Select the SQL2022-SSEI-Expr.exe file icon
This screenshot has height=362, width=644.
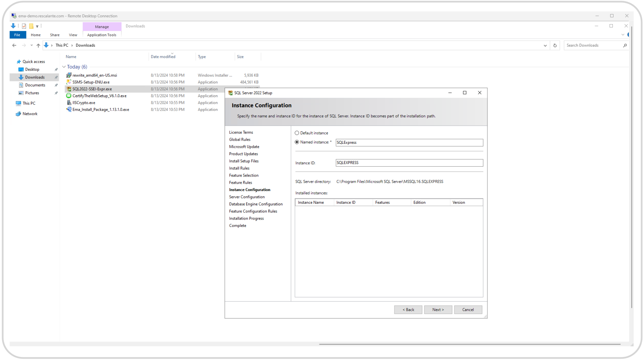(x=69, y=89)
